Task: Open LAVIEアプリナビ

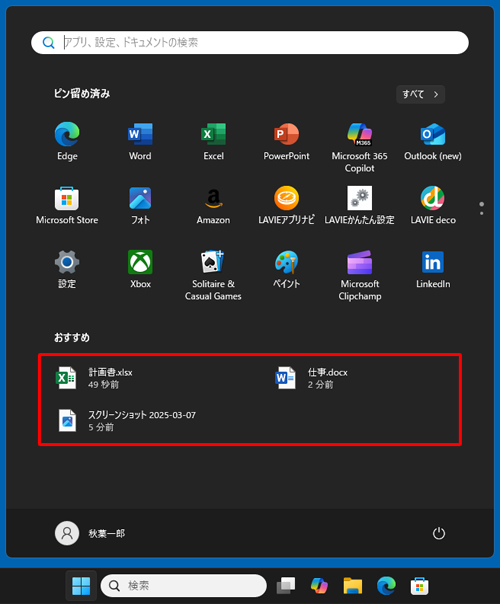Action: point(286,205)
